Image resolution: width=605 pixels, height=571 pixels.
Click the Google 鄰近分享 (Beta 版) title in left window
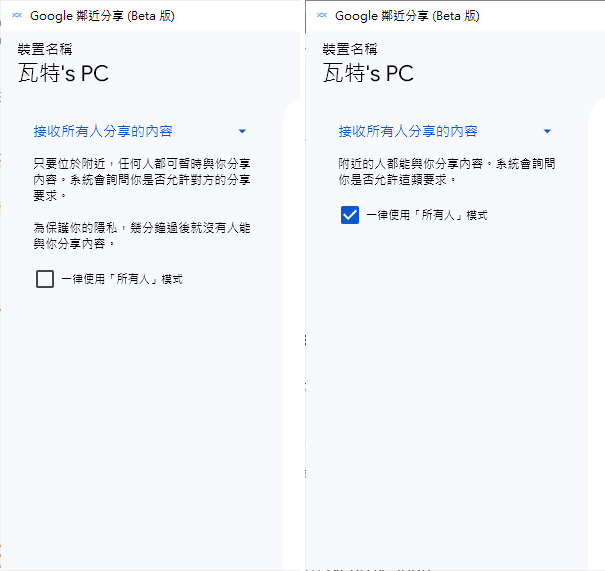tap(102, 16)
